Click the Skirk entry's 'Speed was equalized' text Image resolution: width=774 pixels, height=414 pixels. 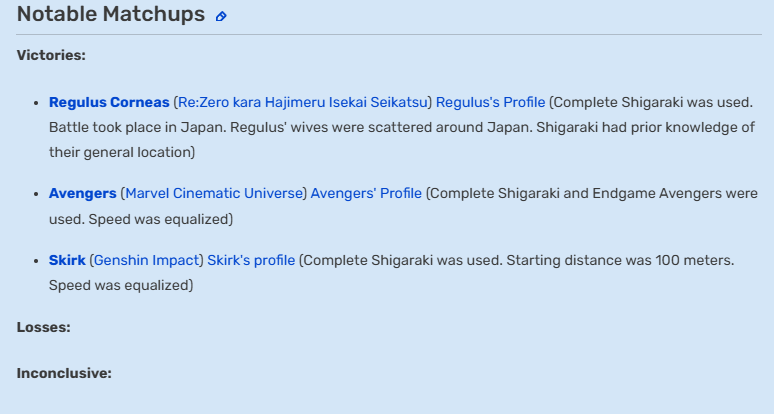(121, 285)
